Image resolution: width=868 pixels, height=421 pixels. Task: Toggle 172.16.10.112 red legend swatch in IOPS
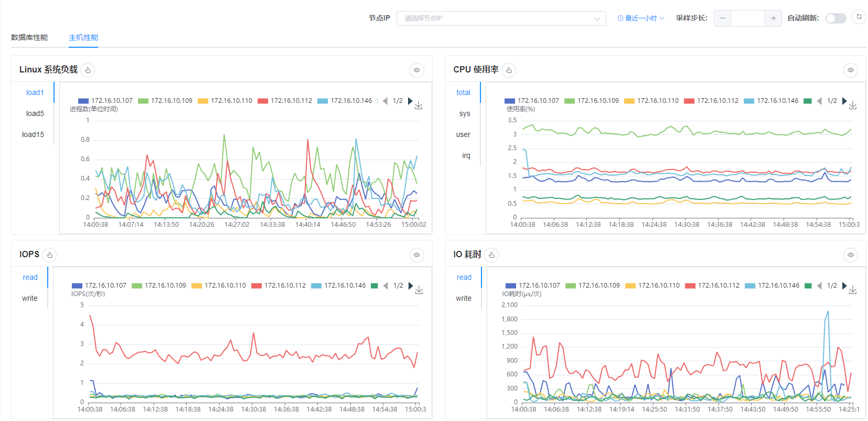pos(256,286)
